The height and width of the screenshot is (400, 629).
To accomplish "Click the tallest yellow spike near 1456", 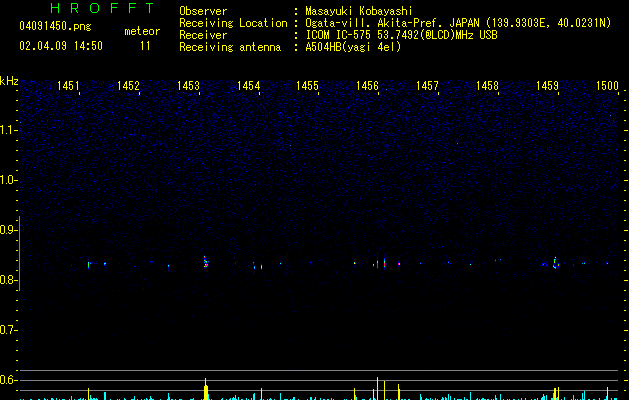I will (377, 388).
